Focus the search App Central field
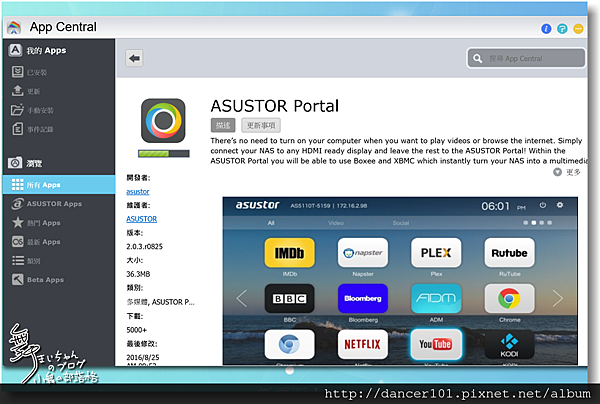Screen dimensions: 600x404 pyautogui.click(x=526, y=59)
